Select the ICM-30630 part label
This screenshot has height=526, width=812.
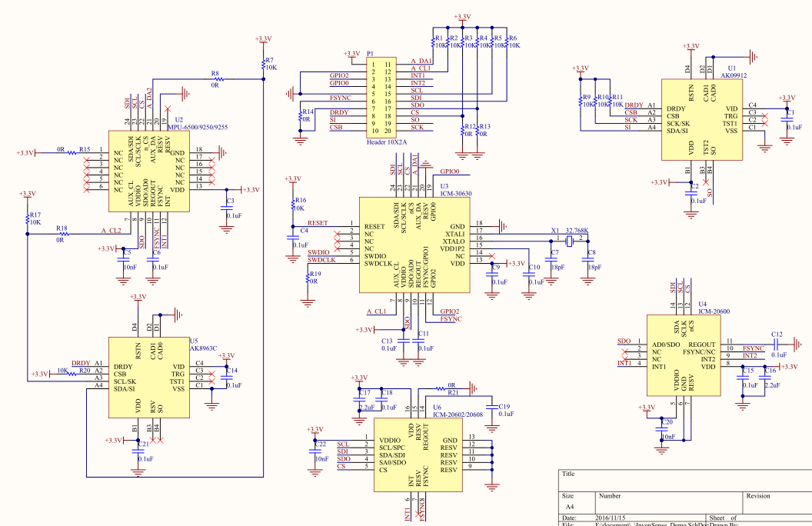(x=456, y=194)
